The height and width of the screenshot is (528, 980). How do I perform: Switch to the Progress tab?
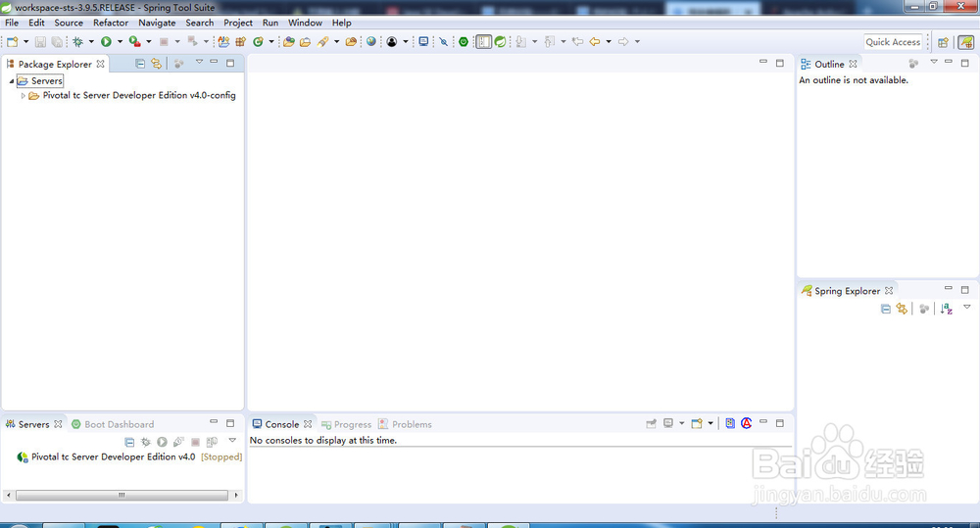coord(346,424)
